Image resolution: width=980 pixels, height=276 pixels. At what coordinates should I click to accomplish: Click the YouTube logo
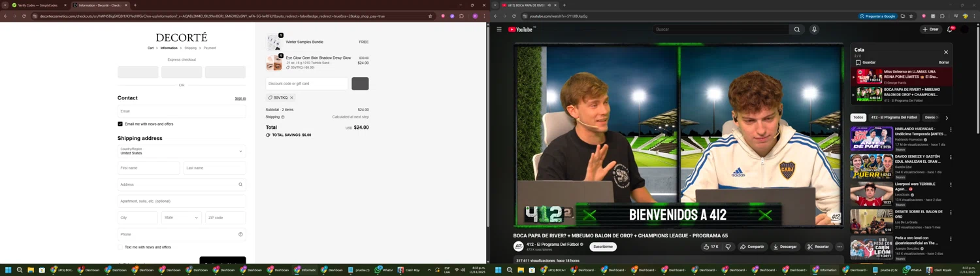521,29
